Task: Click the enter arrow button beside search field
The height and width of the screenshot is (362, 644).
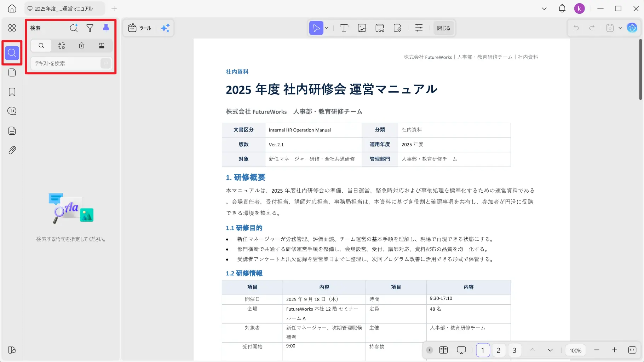Action: coord(105,63)
